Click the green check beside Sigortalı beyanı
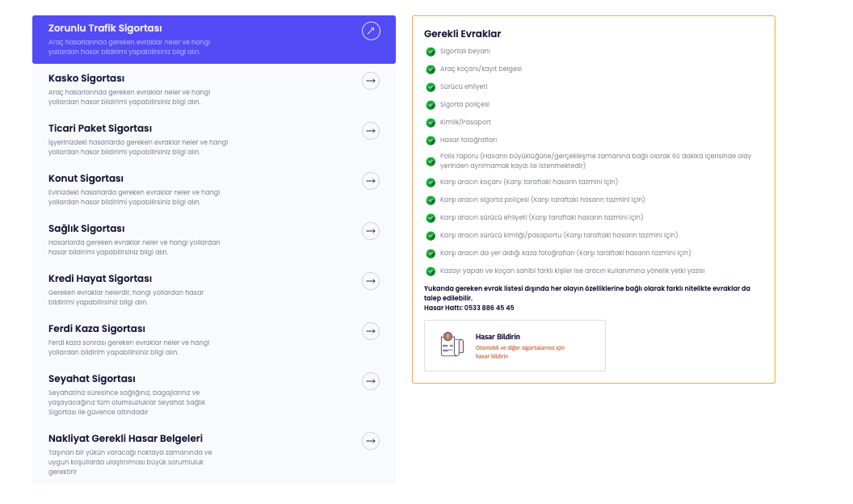 tap(431, 52)
